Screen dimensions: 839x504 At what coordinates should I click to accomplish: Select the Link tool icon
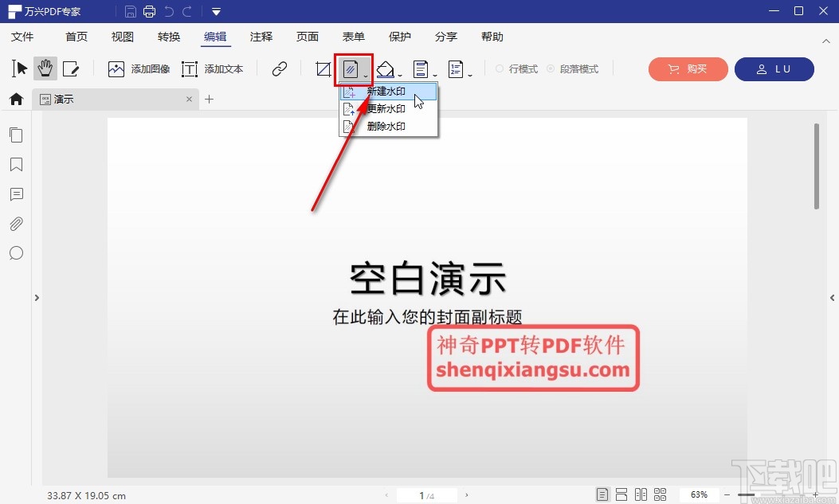(x=278, y=69)
